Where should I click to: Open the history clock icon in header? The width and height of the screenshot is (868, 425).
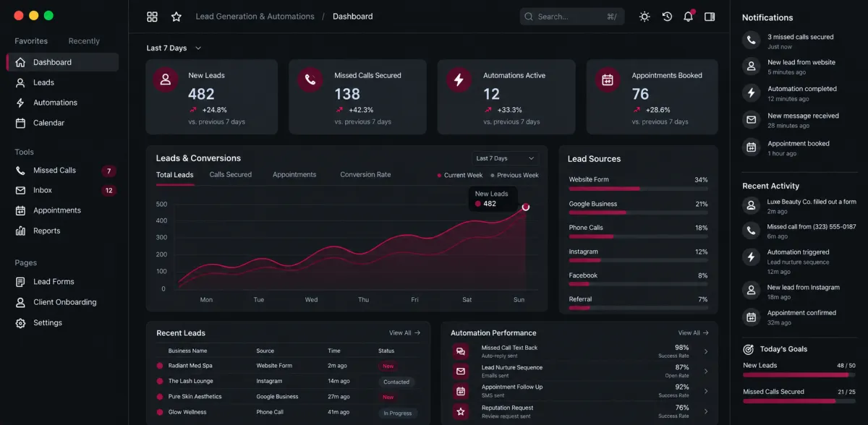coord(667,17)
